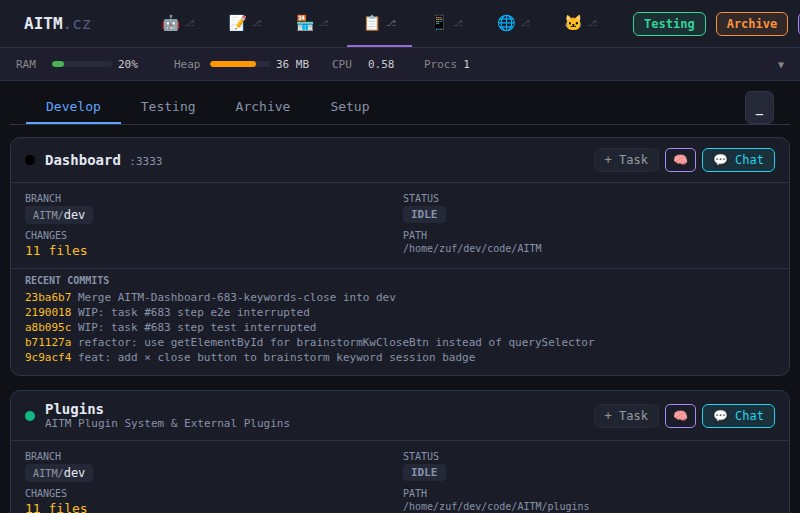This screenshot has height=513, width=800.
Task: Add a task to the Plugins project
Action: pos(626,416)
